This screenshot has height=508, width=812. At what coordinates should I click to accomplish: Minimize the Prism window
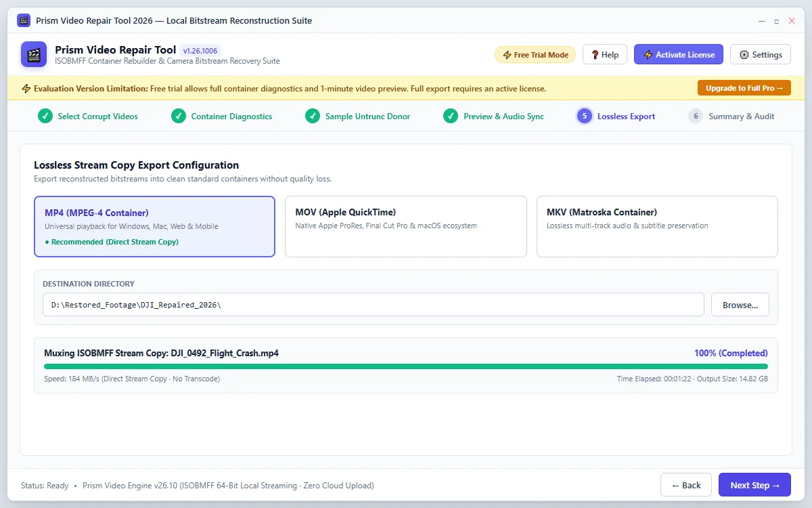click(762, 21)
